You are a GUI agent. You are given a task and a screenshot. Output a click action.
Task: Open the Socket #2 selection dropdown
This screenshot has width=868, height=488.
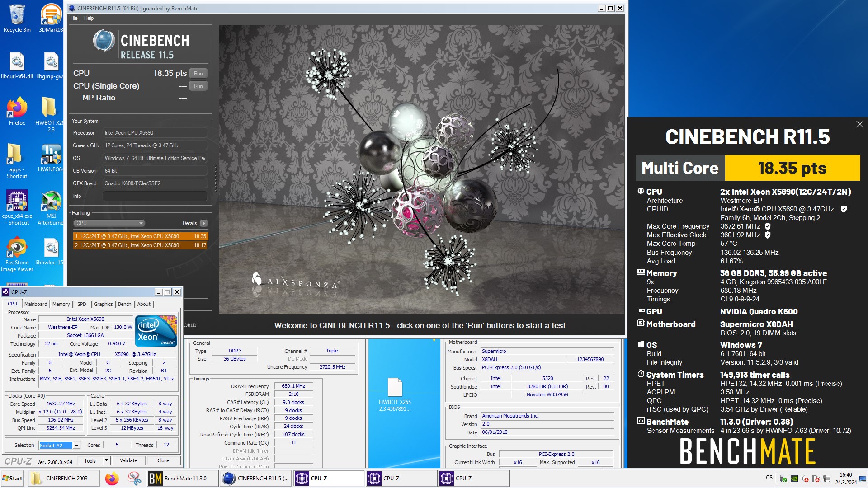[59, 446]
